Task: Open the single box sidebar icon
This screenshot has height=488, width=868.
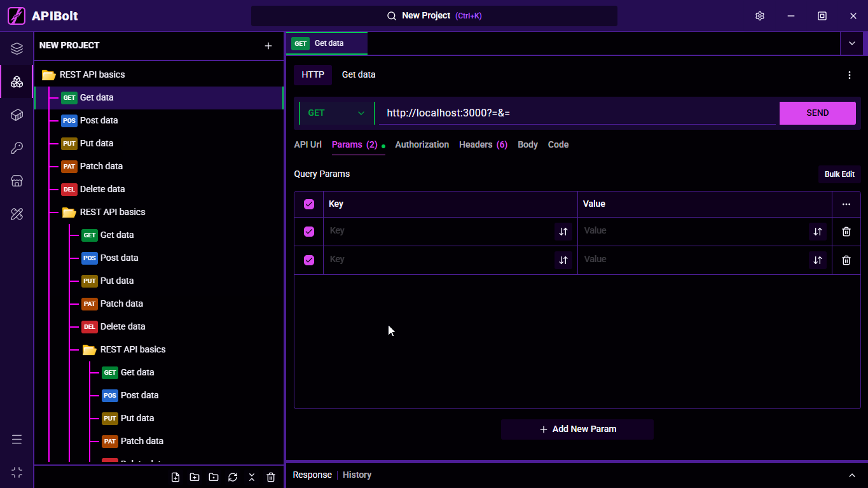Action: coord(17,115)
